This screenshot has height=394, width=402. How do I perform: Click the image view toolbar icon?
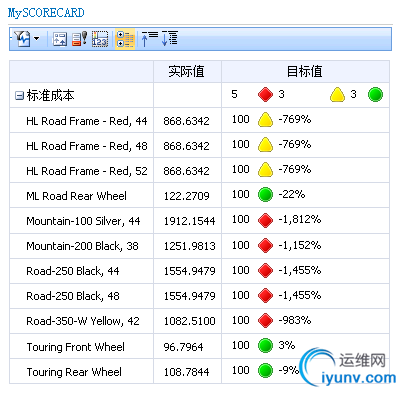[x=60, y=39]
